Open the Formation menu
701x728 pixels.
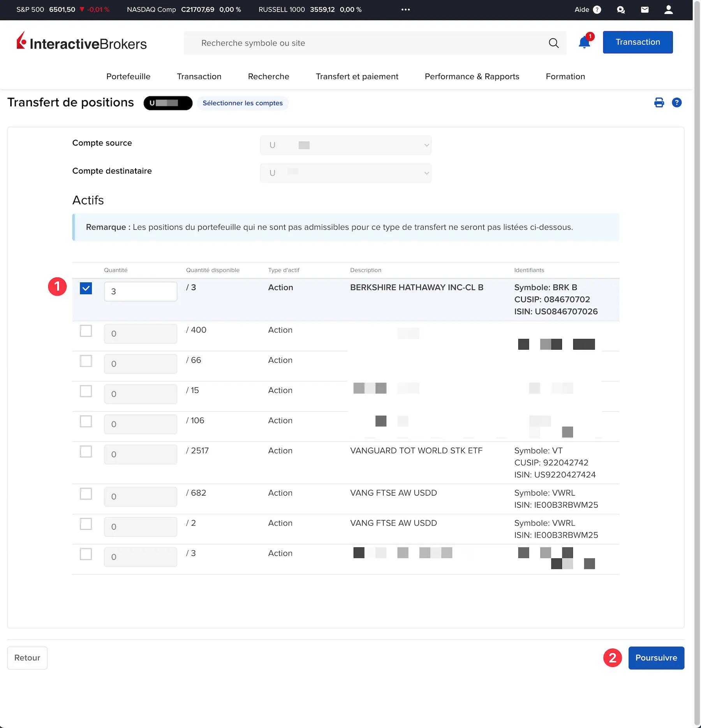pyautogui.click(x=565, y=76)
